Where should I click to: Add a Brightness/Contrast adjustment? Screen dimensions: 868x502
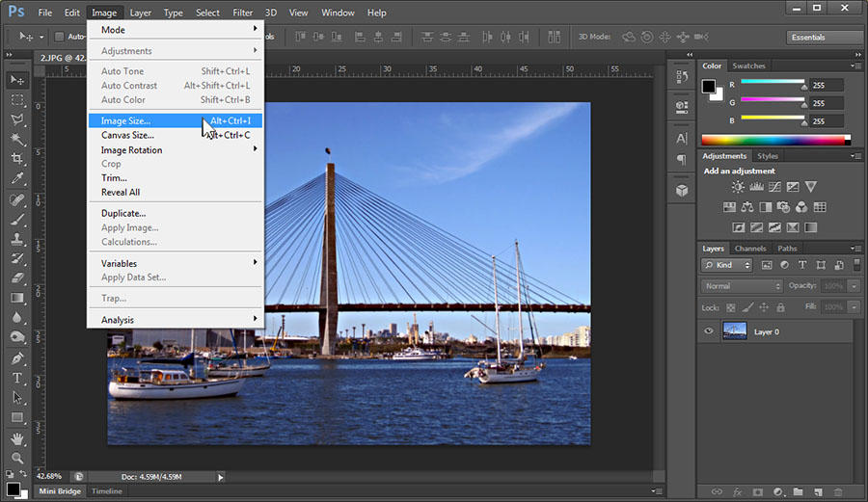tap(738, 187)
